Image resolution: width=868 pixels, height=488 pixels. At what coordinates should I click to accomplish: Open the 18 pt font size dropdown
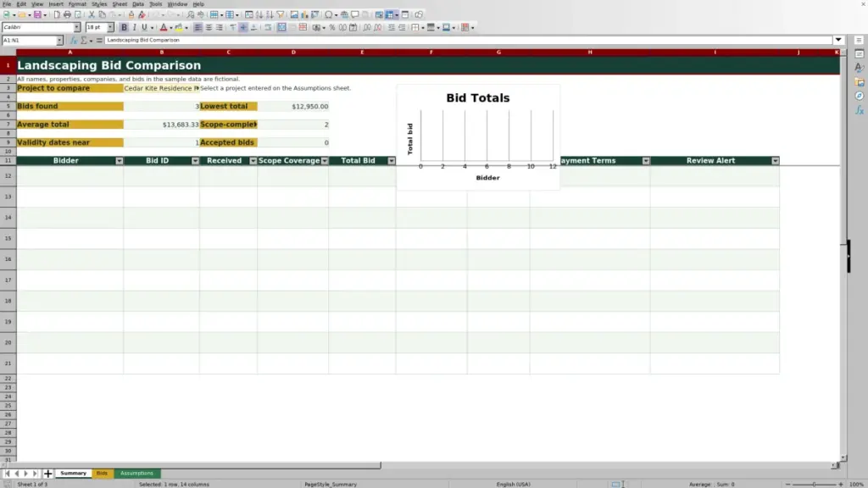(110, 27)
